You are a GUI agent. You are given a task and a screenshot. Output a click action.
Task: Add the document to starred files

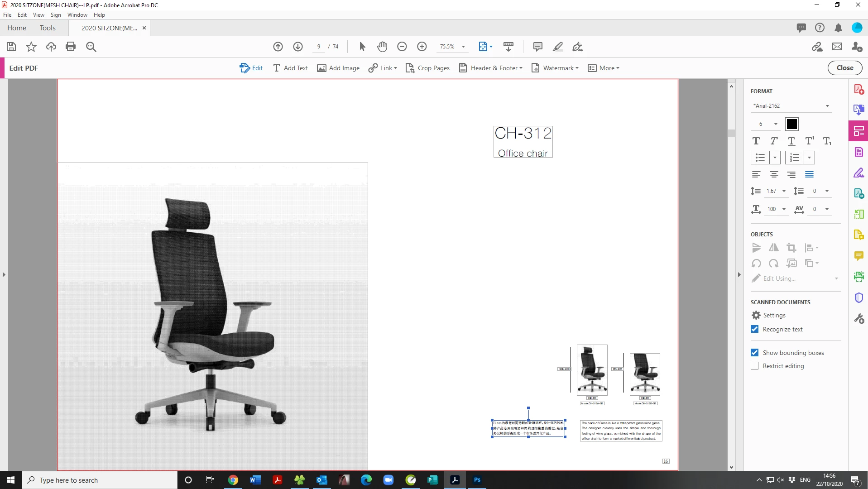31,47
